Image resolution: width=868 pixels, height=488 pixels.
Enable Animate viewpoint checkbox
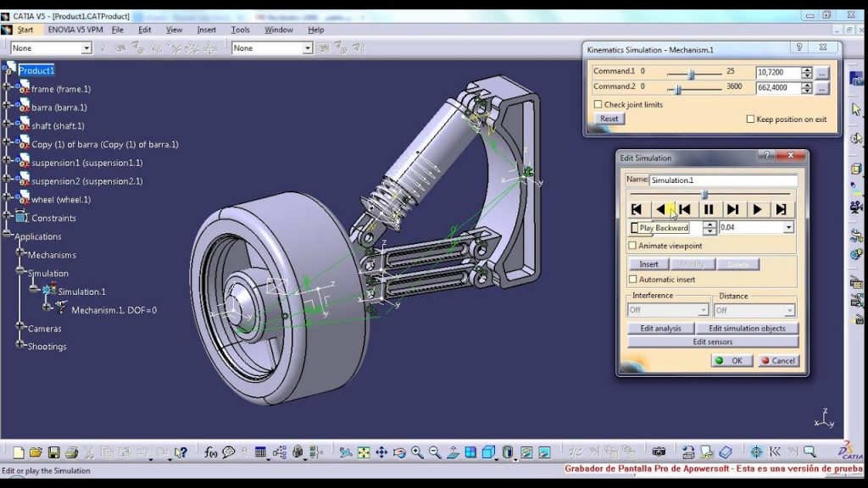(x=632, y=245)
